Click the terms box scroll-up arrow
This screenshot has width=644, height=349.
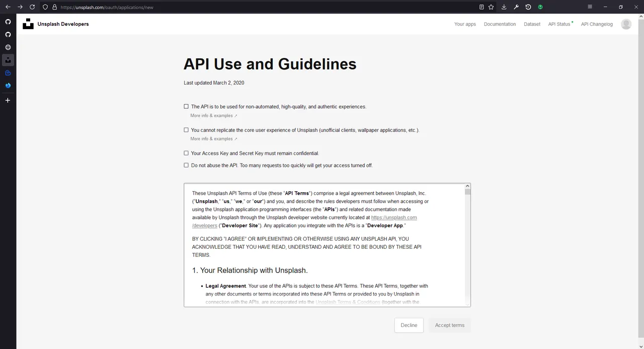467,186
